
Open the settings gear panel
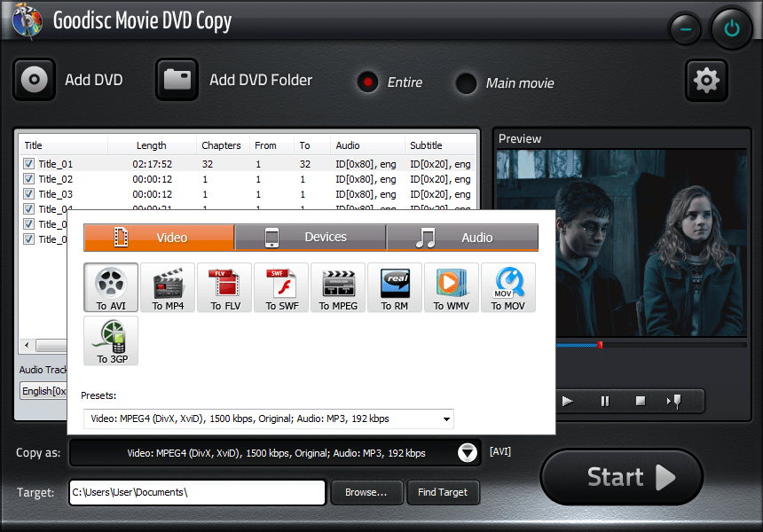pos(706,80)
